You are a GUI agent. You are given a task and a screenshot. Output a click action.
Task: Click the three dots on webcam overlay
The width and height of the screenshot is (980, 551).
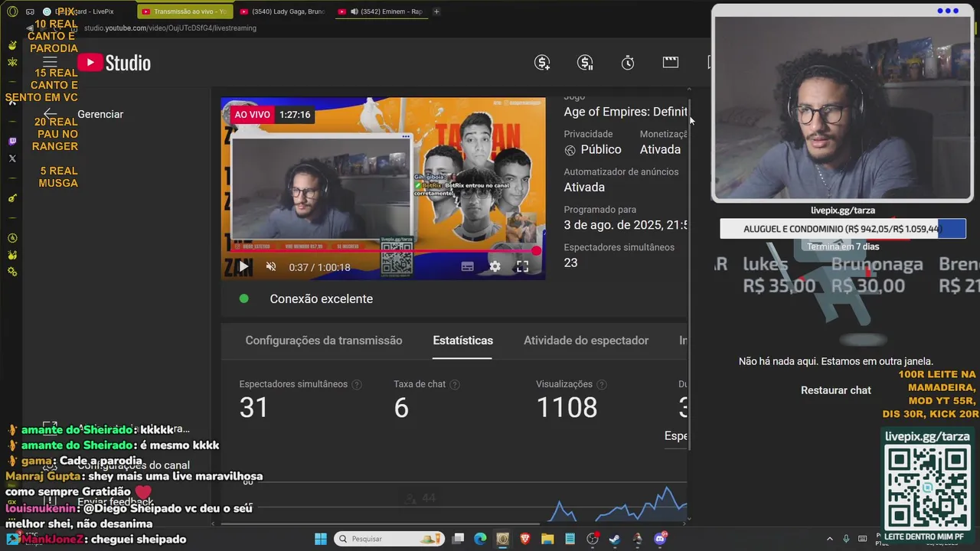(948, 11)
